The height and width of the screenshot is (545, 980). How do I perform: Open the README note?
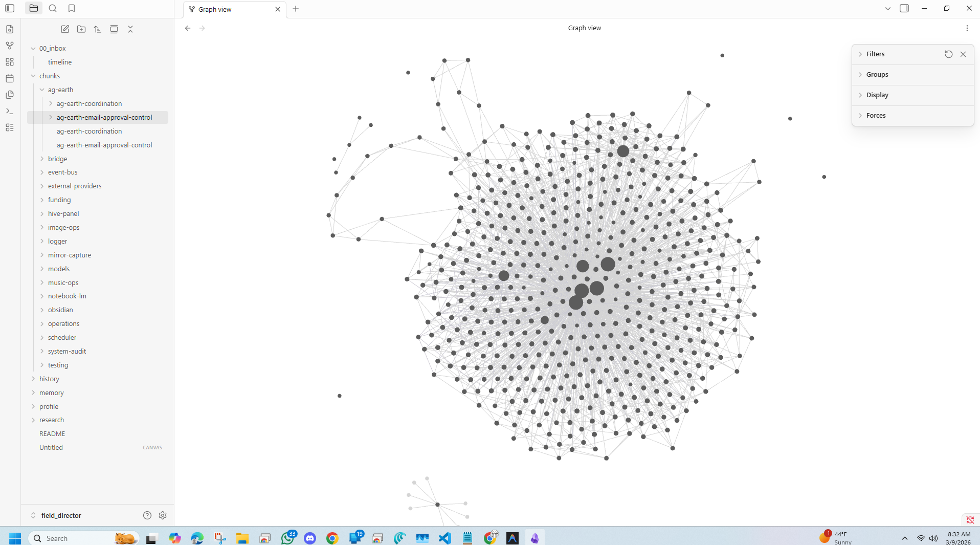point(52,433)
